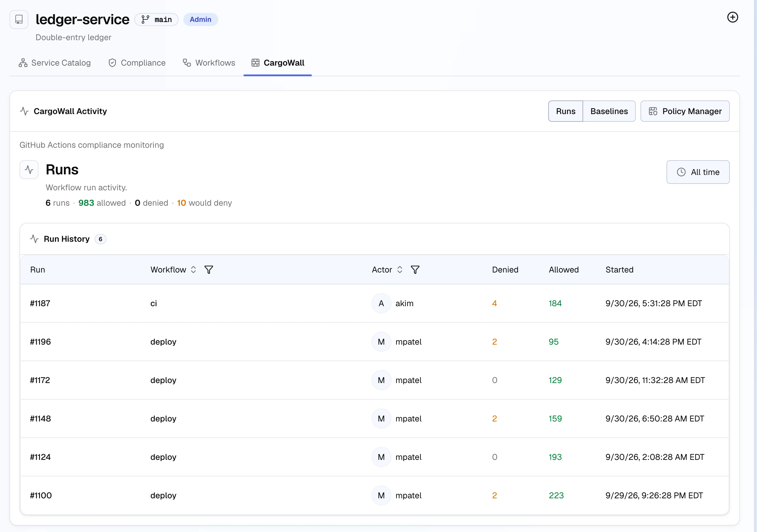Screen dimensions: 757x532
Task: Click the Policy Manager grid icon
Action: click(653, 111)
